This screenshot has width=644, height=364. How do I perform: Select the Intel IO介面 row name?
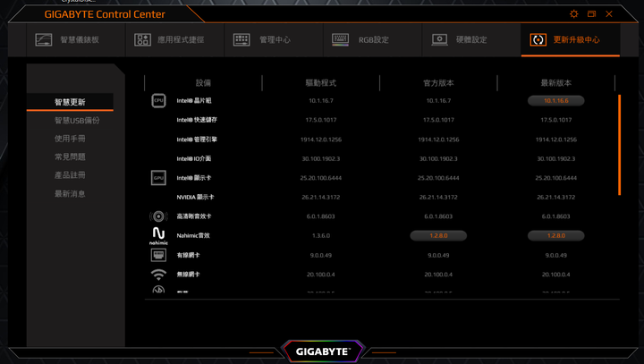pos(194,158)
